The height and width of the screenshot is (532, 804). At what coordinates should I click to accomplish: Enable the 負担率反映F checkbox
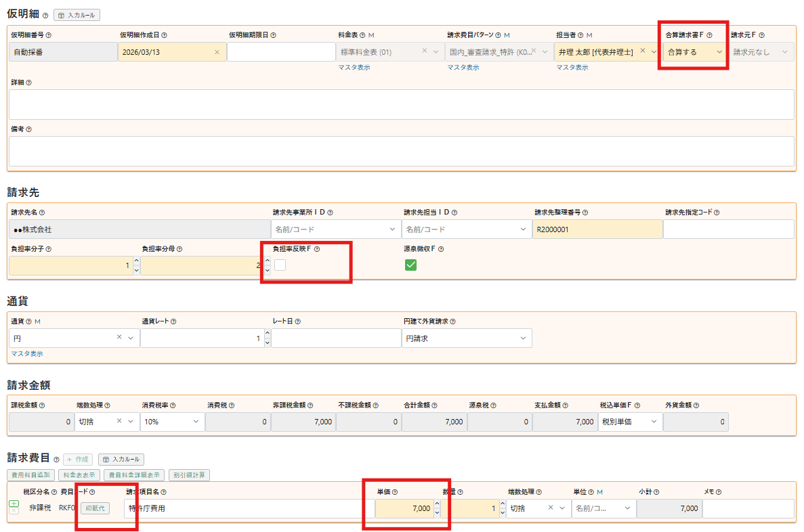(280, 265)
